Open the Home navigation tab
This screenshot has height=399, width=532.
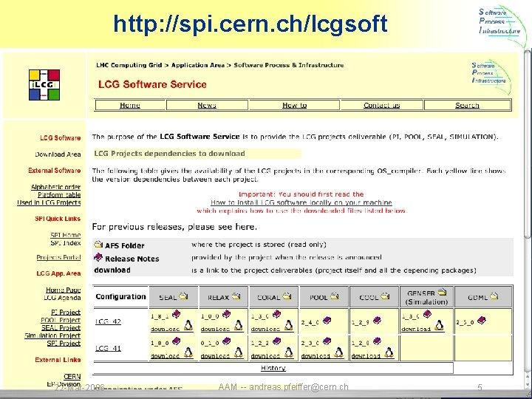130,105
